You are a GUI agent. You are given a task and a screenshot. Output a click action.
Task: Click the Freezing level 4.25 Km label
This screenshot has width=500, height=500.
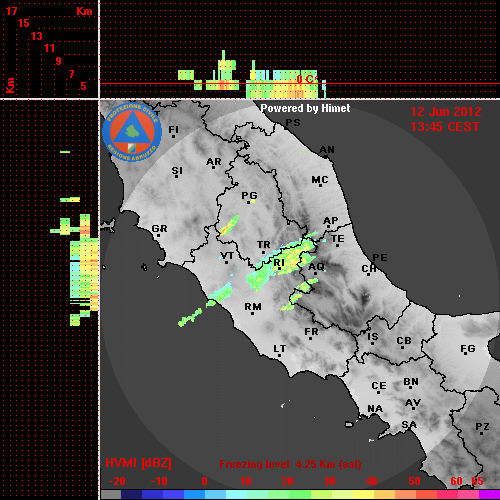[290, 464]
